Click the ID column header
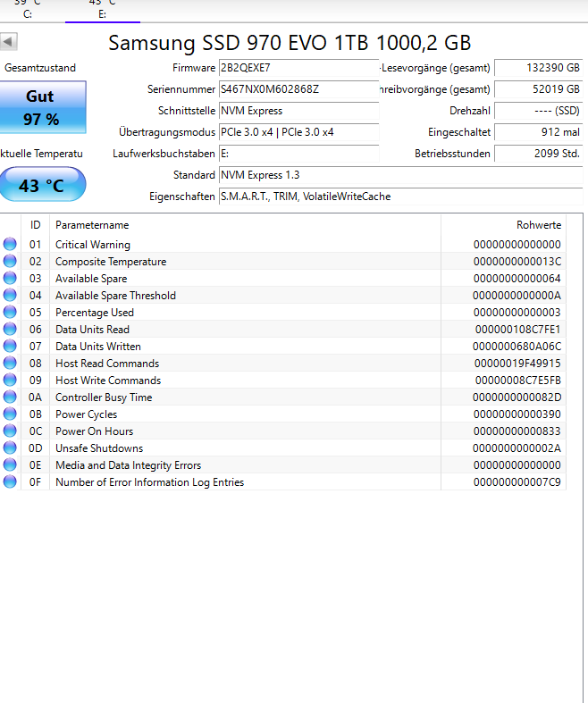 click(x=35, y=225)
